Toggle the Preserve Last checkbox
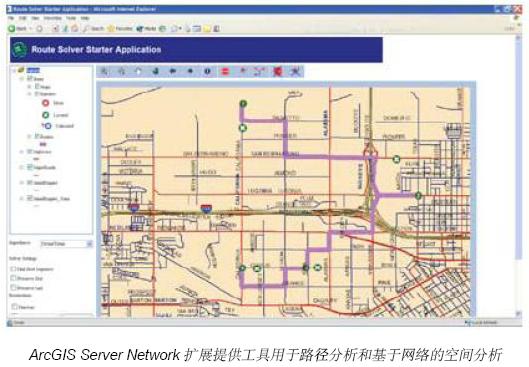529x367 pixels. (13, 287)
